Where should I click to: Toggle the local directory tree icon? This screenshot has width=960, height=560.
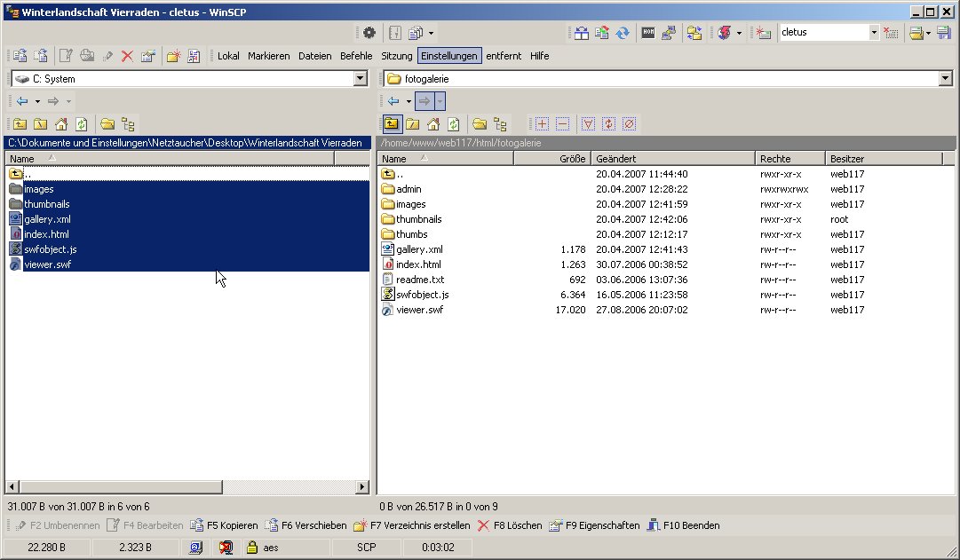(128, 124)
